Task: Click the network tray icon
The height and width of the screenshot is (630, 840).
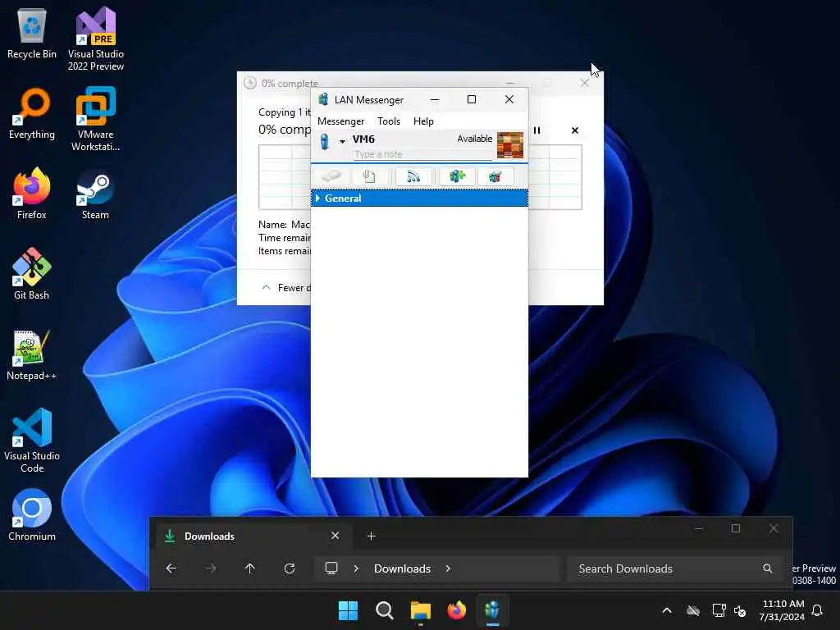Action: (719, 610)
